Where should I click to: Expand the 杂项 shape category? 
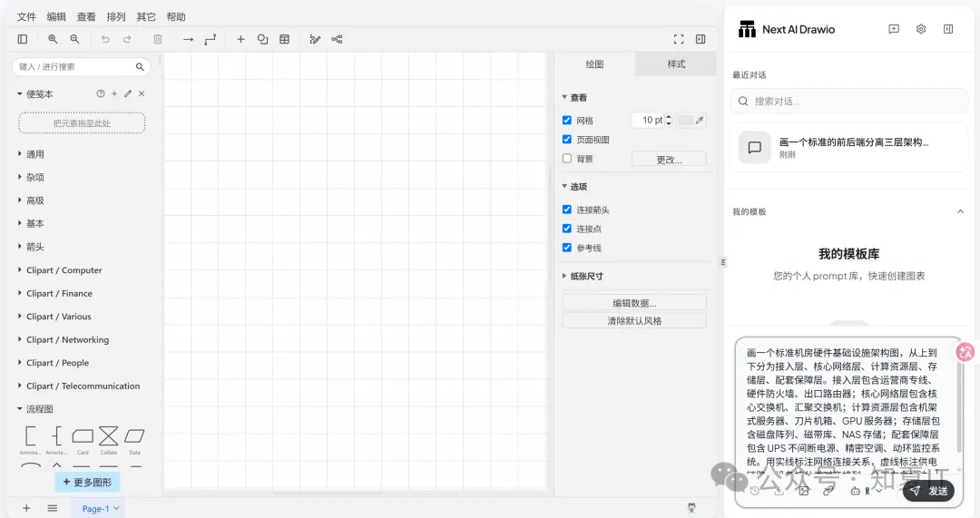tap(31, 178)
